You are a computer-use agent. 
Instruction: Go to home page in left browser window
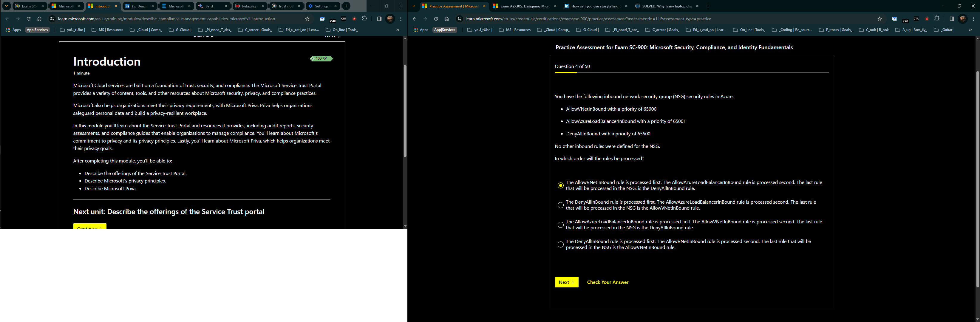(x=39, y=18)
